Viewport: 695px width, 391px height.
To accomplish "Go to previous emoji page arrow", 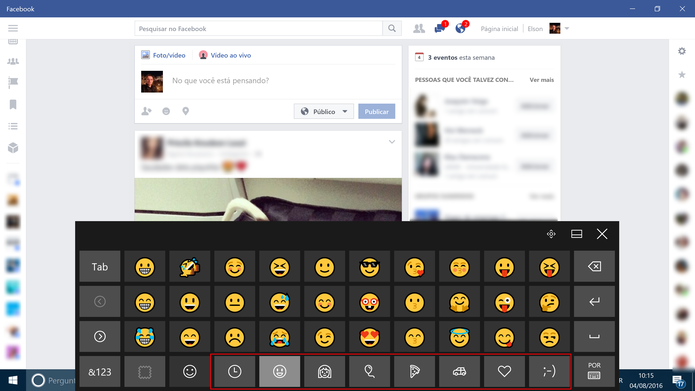I will 100,301.
